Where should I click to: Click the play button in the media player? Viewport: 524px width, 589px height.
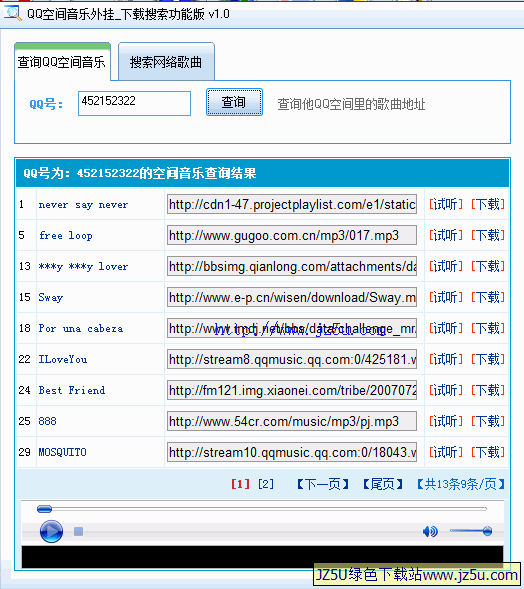[51, 531]
